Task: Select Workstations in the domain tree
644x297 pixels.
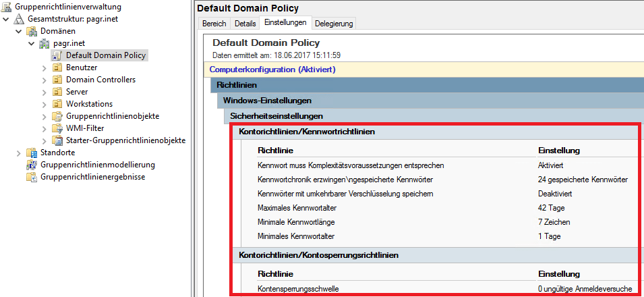Action: (89, 104)
